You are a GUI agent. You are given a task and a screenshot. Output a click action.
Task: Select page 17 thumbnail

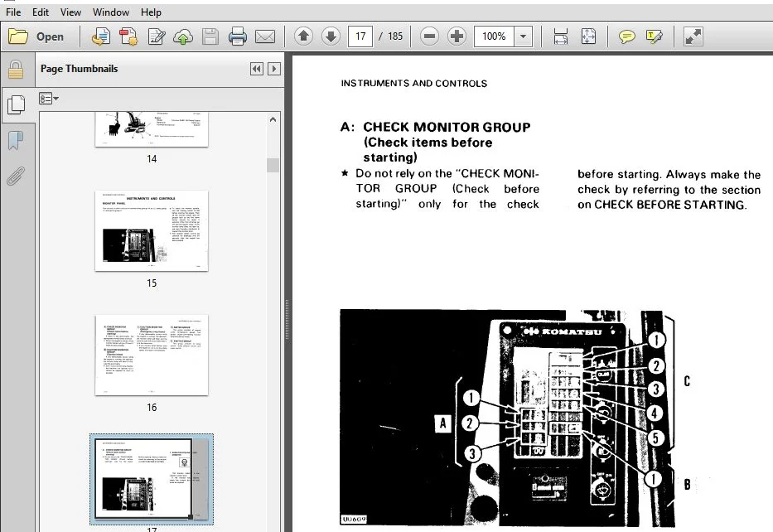click(x=152, y=479)
